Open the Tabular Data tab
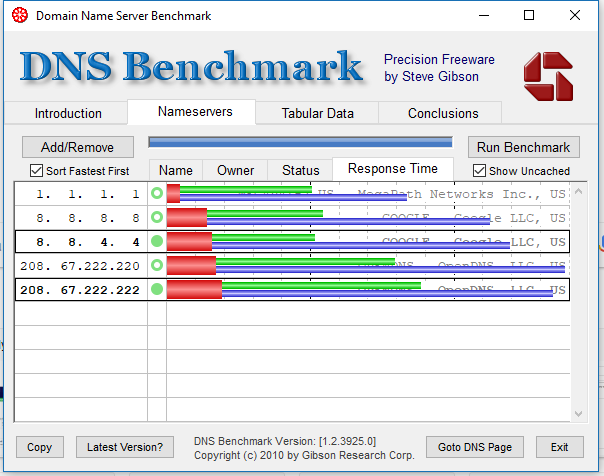This screenshot has width=604, height=476. pyautogui.click(x=317, y=113)
